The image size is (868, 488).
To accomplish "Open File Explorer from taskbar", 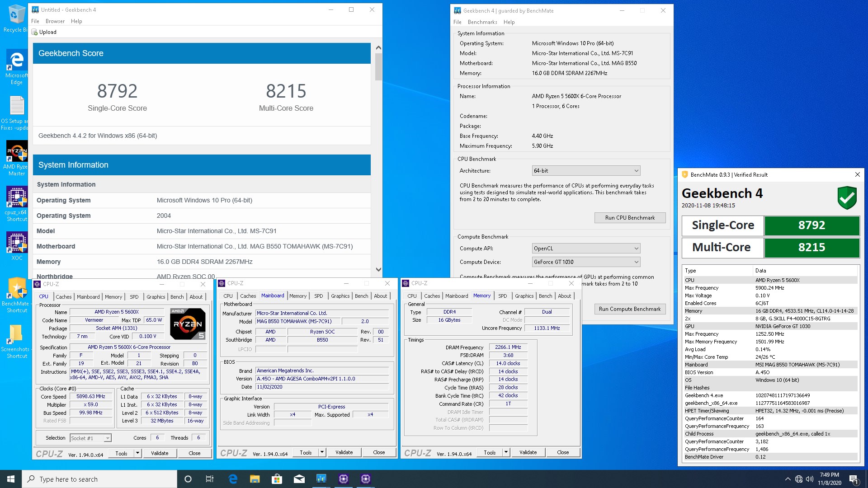I will (x=255, y=479).
